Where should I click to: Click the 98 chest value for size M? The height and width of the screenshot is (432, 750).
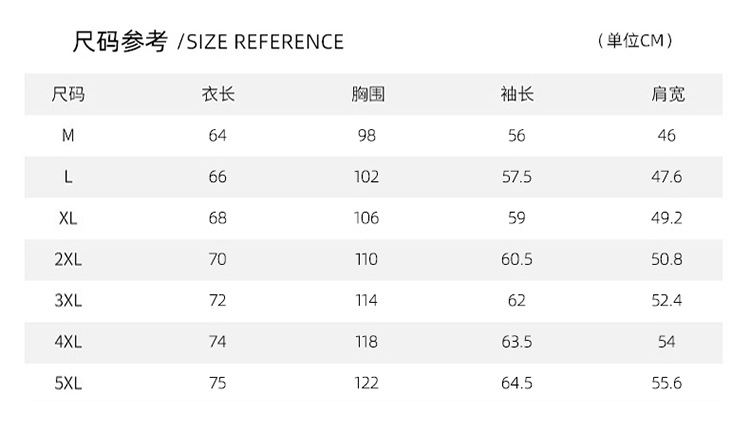tap(367, 135)
